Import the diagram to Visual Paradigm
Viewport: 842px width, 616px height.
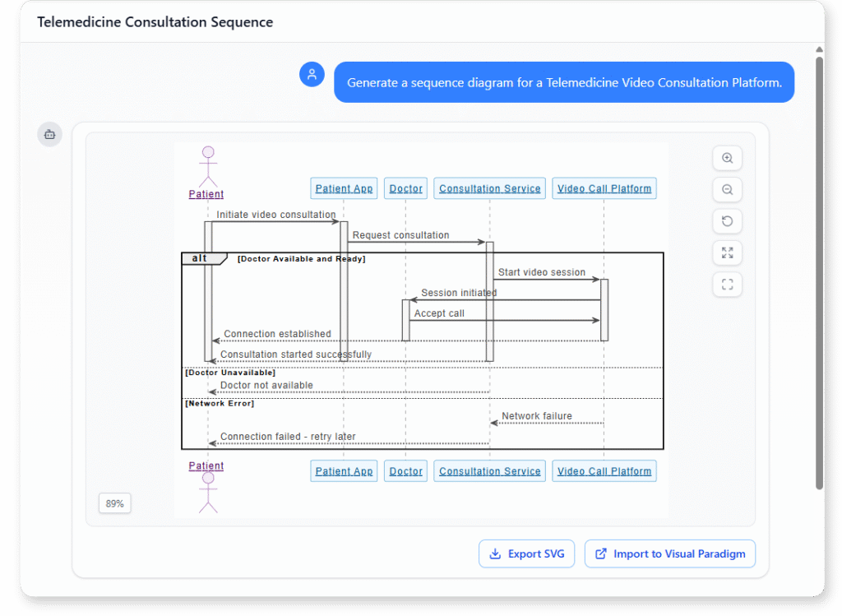[x=670, y=553]
